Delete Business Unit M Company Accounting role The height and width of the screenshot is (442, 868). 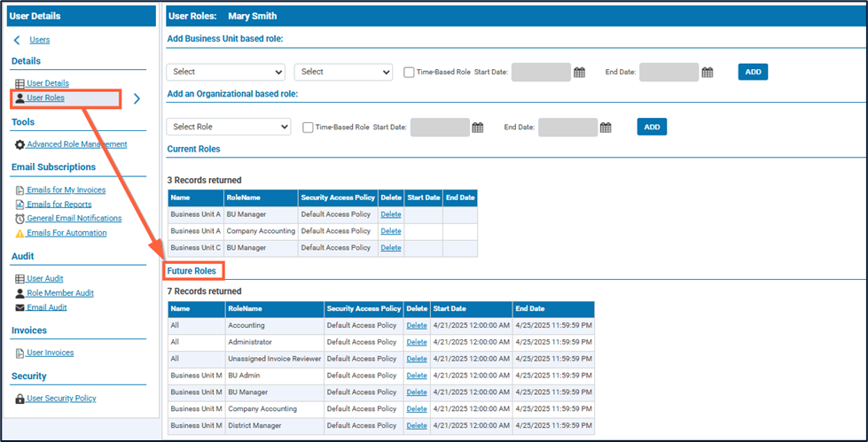(417, 409)
